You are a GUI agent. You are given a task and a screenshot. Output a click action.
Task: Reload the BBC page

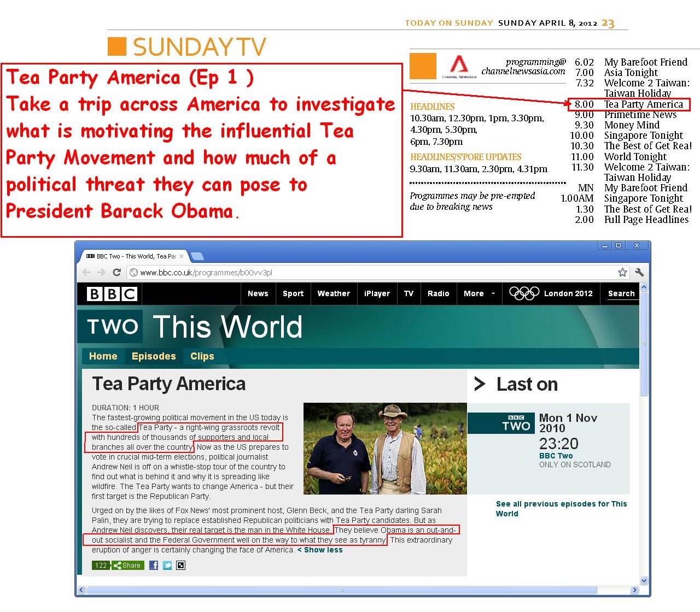point(116,272)
